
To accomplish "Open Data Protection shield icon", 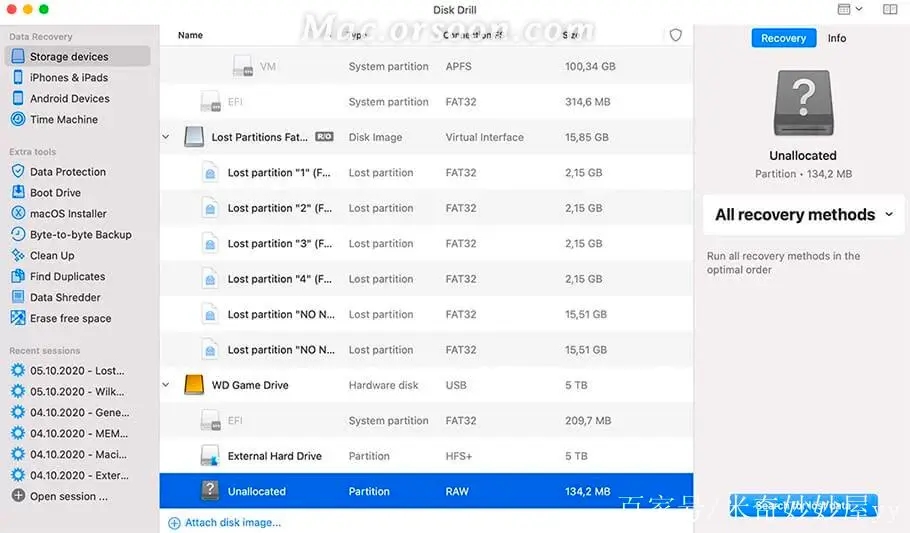I will coord(18,171).
